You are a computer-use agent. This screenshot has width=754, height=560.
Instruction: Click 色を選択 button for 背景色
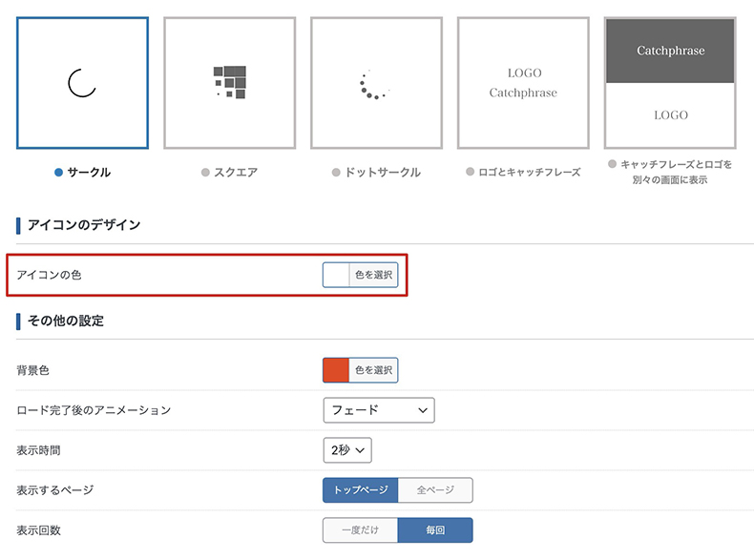[373, 370]
